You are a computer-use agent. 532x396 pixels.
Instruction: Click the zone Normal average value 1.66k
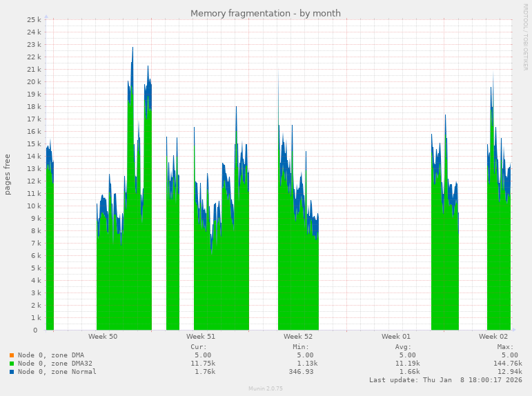[x=409, y=372]
